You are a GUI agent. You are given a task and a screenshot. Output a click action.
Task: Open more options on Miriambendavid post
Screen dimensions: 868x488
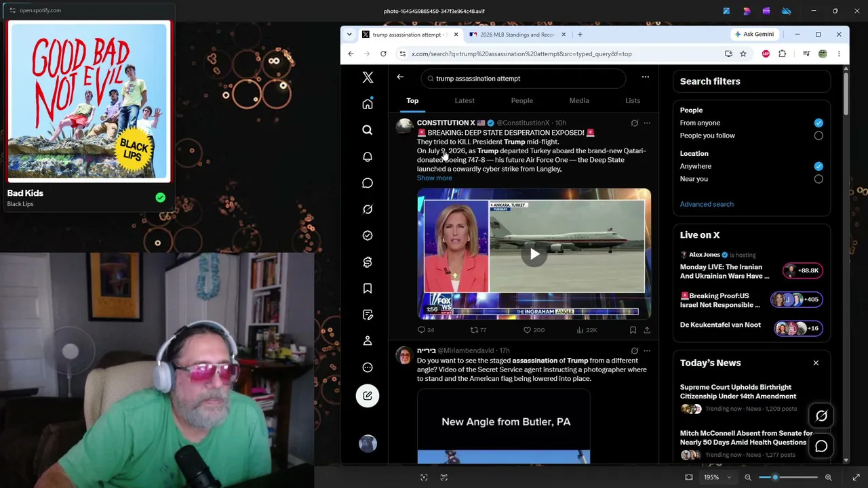pyautogui.click(x=647, y=351)
